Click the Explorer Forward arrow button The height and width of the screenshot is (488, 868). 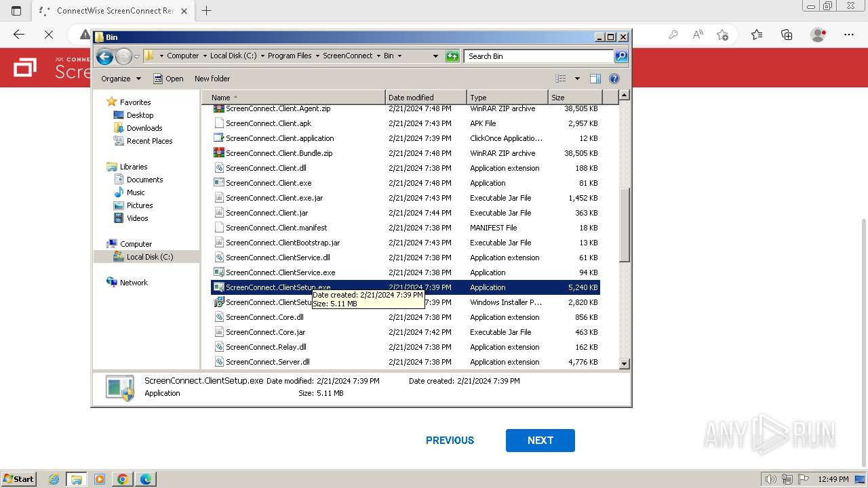(x=123, y=56)
